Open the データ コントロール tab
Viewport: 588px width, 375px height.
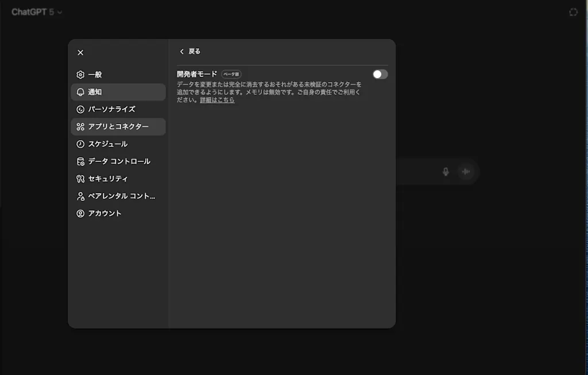pos(118,161)
